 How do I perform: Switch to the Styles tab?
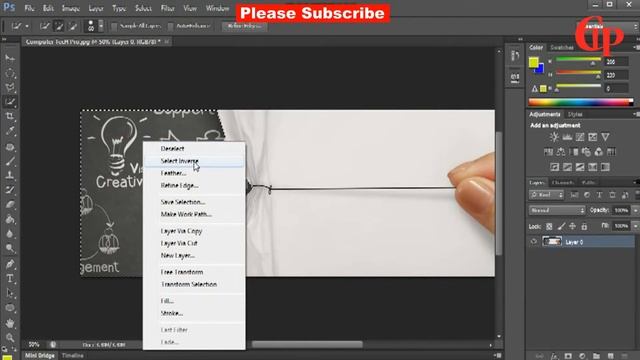coord(575,114)
